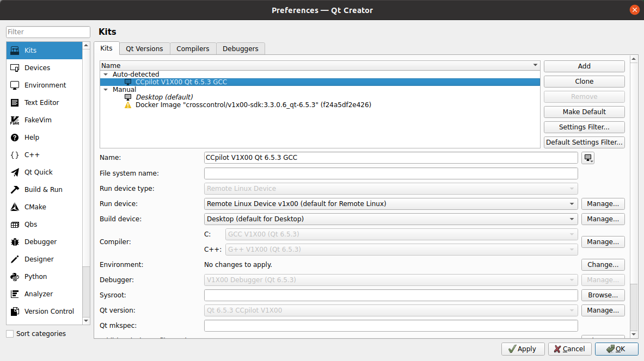Open the Devices category icon

(x=15, y=68)
